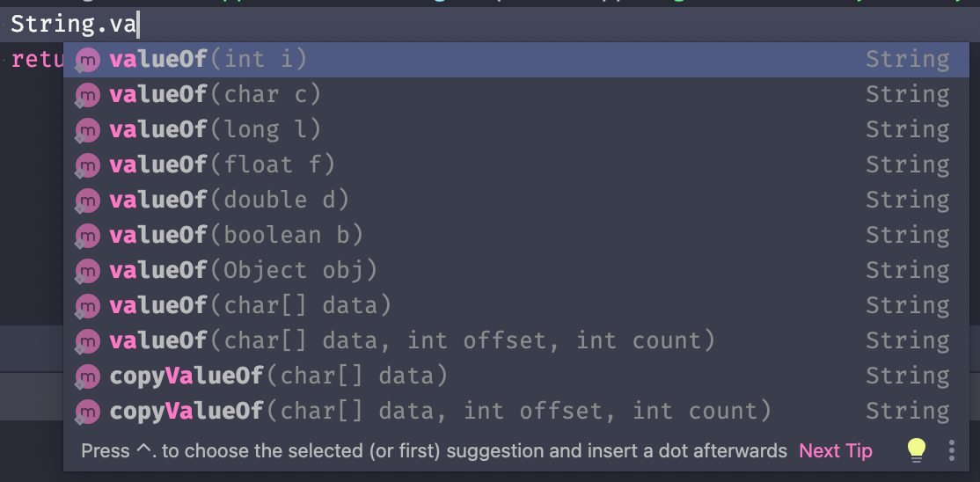
Task: Click the method icon beside valueOf(char c)
Action: click(x=87, y=95)
